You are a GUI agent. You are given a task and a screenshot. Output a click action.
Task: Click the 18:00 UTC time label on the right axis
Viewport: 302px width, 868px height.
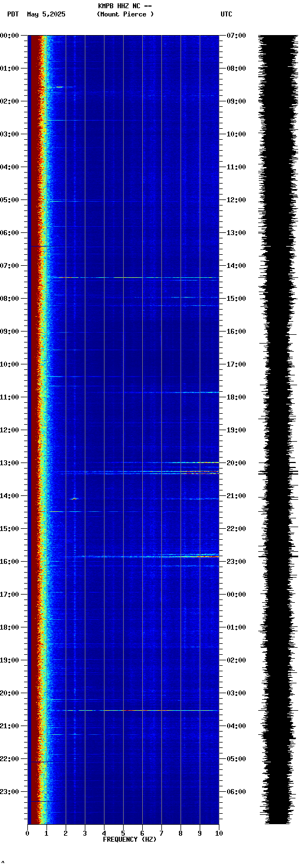click(236, 397)
